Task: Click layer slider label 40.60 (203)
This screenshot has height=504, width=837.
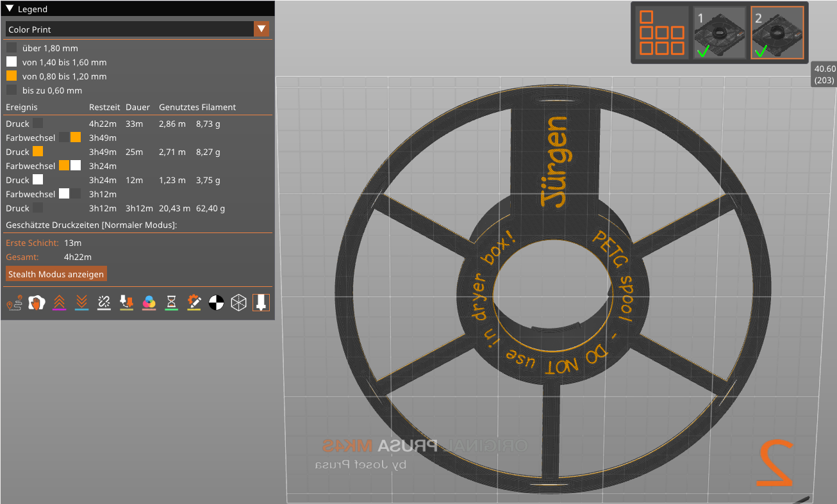Action: coord(824,74)
